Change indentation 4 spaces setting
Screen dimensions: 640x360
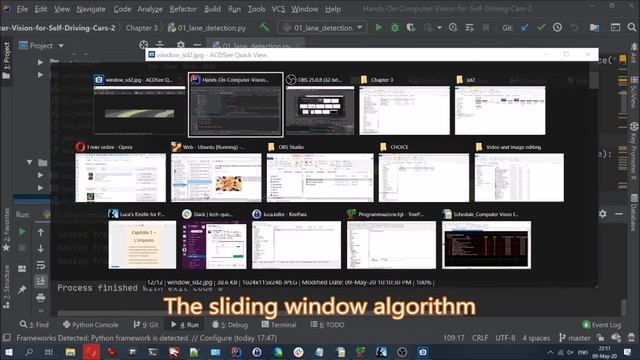536,338
